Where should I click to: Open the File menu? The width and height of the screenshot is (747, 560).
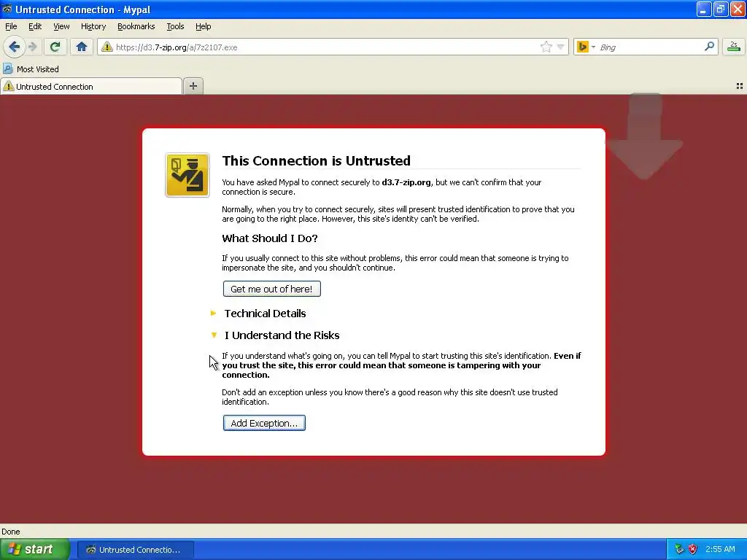(11, 27)
